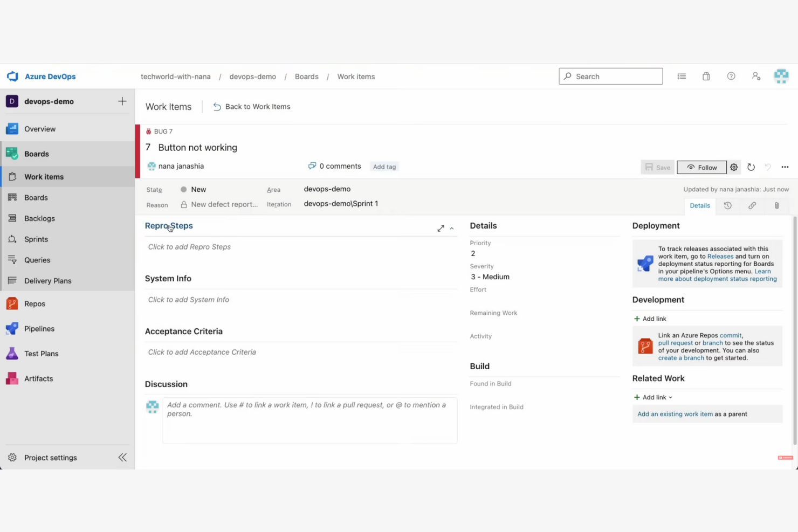Open Repos from the sidebar
Screen dimensions: 798x532
34,303
